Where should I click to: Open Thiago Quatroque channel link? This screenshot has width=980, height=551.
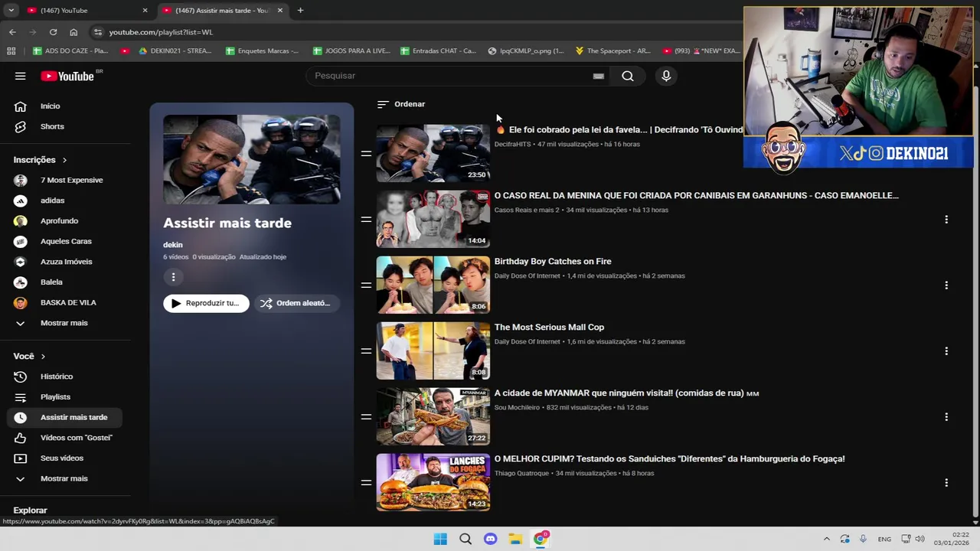[521, 474]
